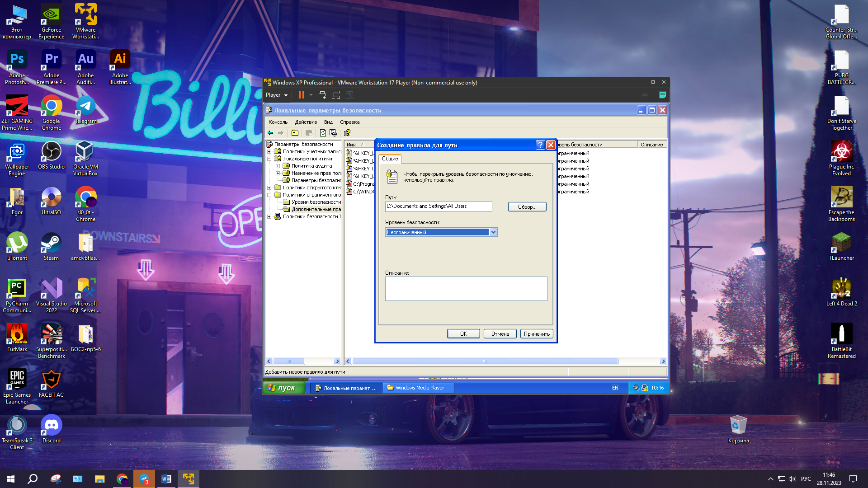This screenshot has width=868, height=488.
Task: Expand Политики учетных записей tree node
Action: coord(269,151)
